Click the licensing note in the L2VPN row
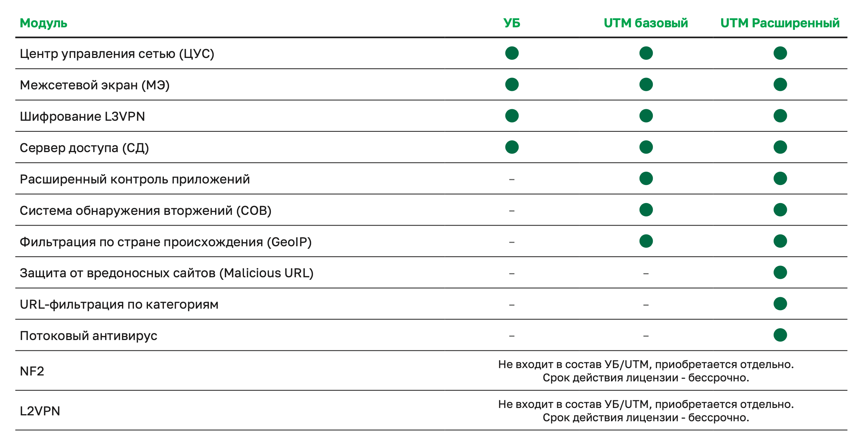The height and width of the screenshot is (446, 868). pos(646,411)
